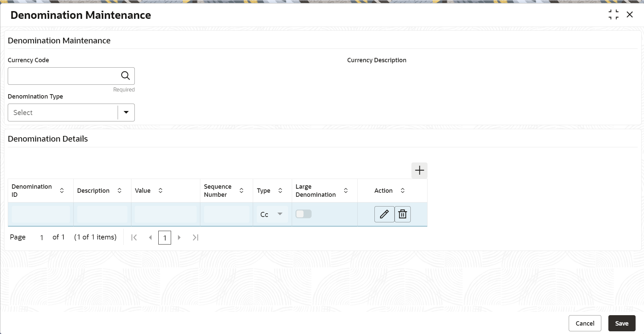Go to the previous page of results
The image size is (644, 334).
(150, 237)
